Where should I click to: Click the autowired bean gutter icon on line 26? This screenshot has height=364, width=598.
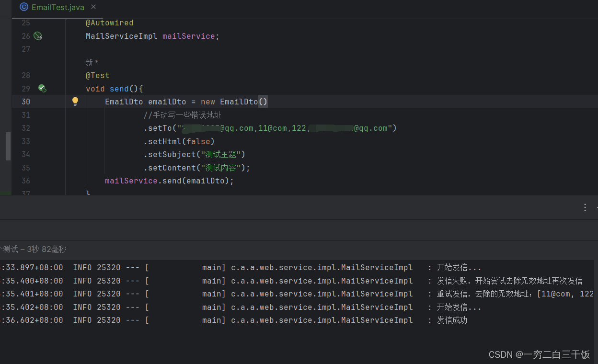click(38, 36)
